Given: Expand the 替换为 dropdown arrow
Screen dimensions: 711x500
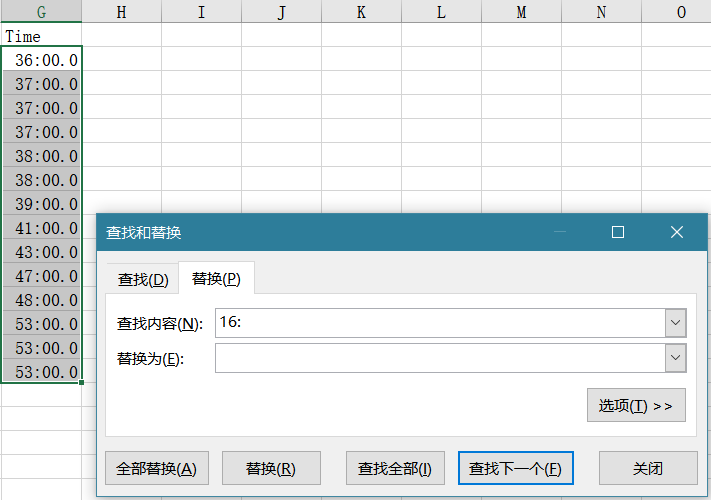Looking at the screenshot, I should click(x=675, y=358).
